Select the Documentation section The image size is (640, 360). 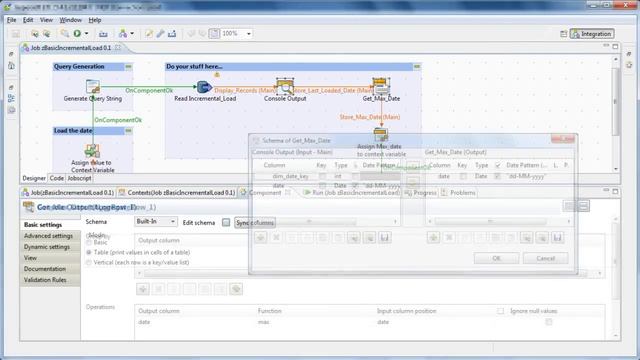[x=50, y=269]
